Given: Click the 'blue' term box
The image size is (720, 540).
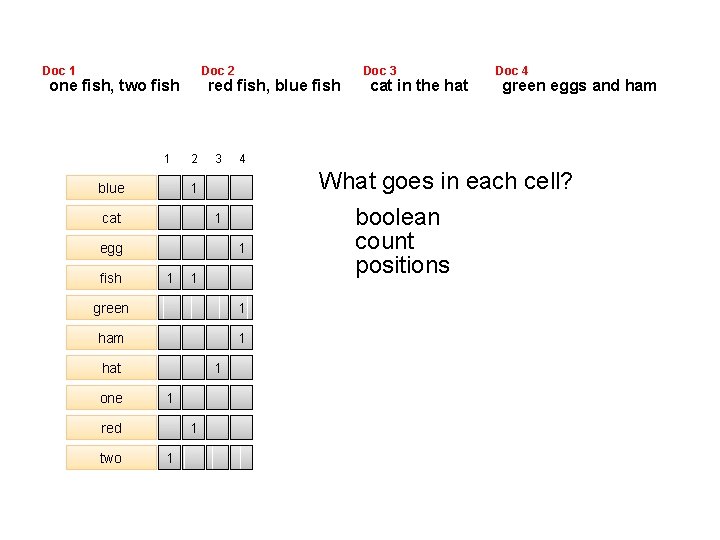Looking at the screenshot, I should [x=111, y=188].
